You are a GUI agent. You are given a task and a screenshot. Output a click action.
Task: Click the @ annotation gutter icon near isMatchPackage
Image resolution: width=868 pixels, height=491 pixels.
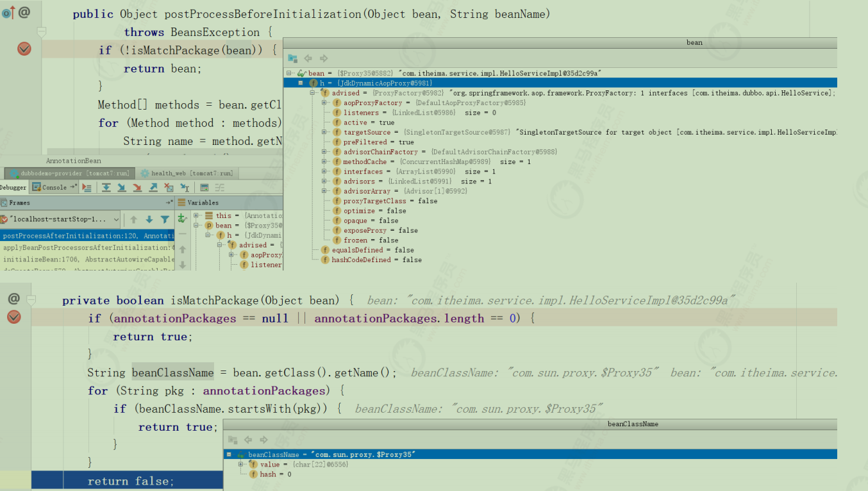pos(13,299)
